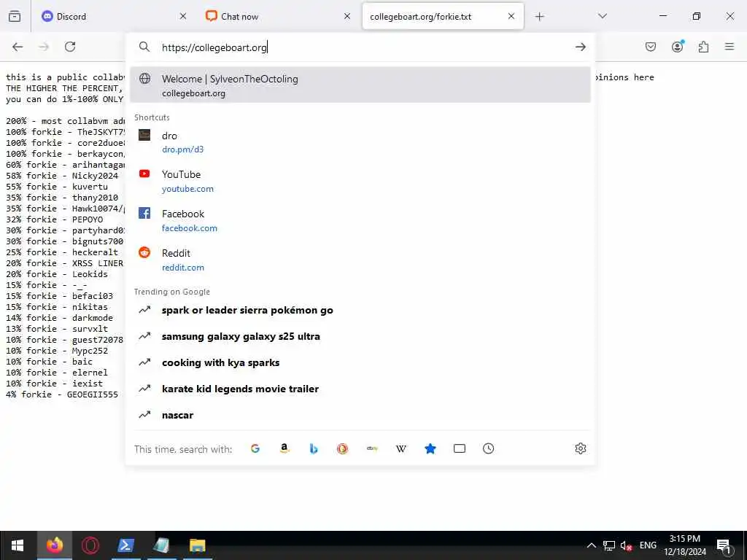Open the clock showing 3:15 PM
Screen dimensions: 747x560
click(x=684, y=545)
